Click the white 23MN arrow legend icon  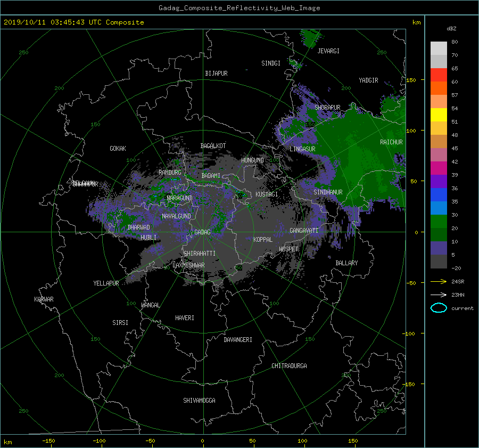(439, 295)
